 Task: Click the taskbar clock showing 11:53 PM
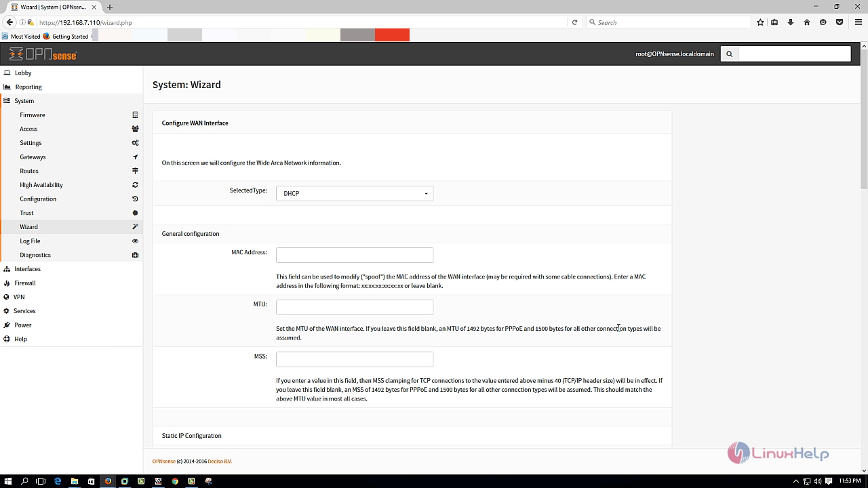tap(850, 481)
